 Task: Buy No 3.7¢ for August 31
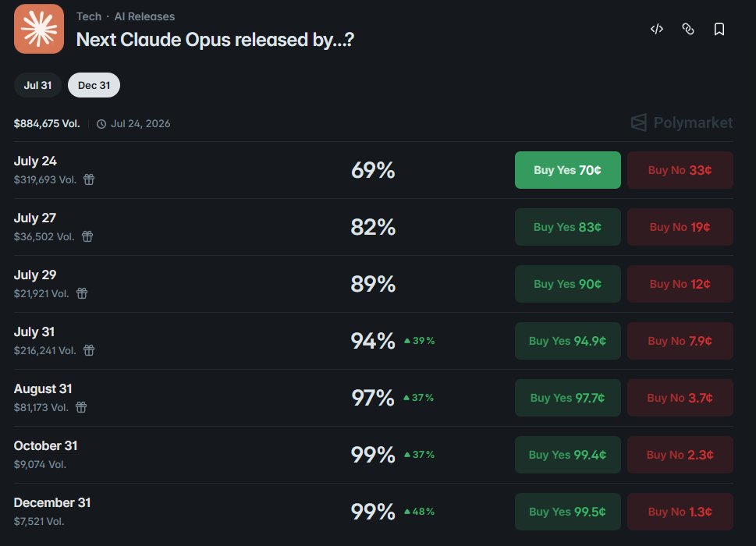(680, 398)
